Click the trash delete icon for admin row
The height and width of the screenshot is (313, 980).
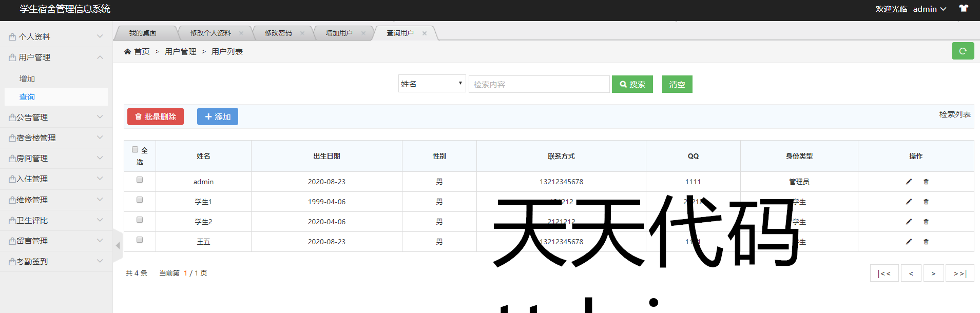(926, 182)
